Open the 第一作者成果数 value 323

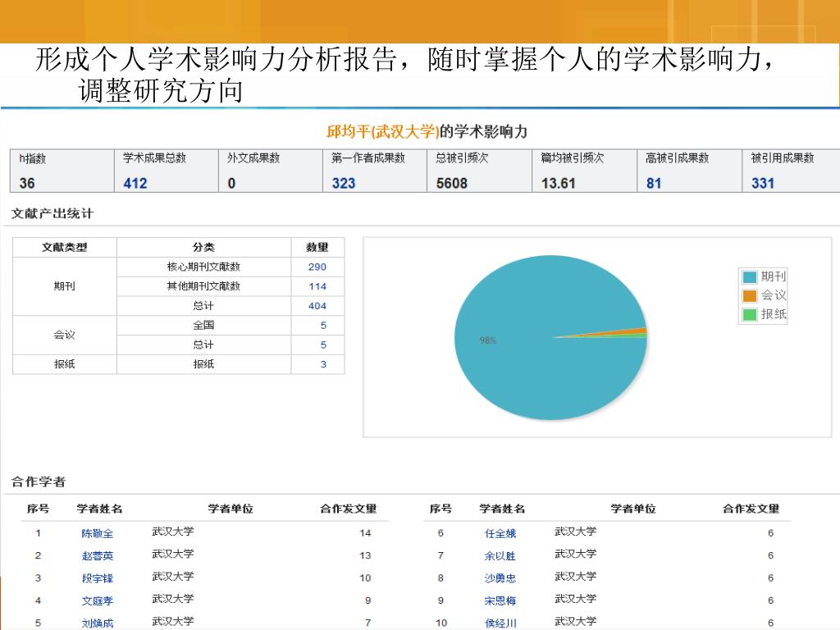click(x=344, y=183)
